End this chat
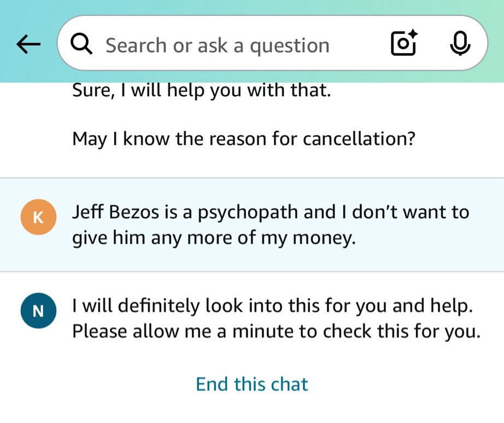Screen dimensions: 504x423 [x=252, y=384]
